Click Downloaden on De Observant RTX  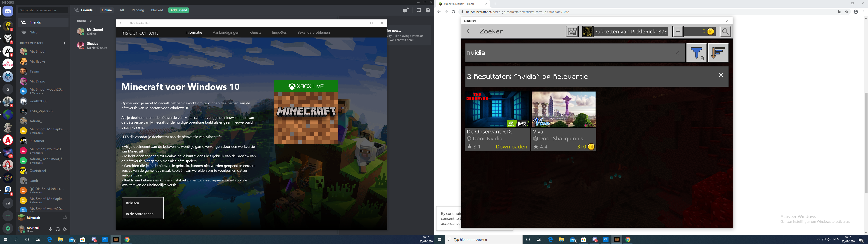pyautogui.click(x=511, y=147)
